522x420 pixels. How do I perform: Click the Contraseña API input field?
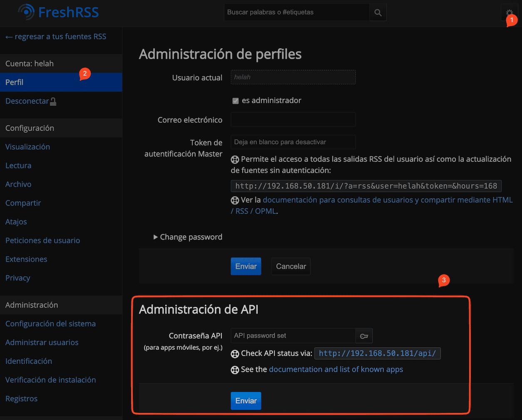pyautogui.click(x=293, y=336)
